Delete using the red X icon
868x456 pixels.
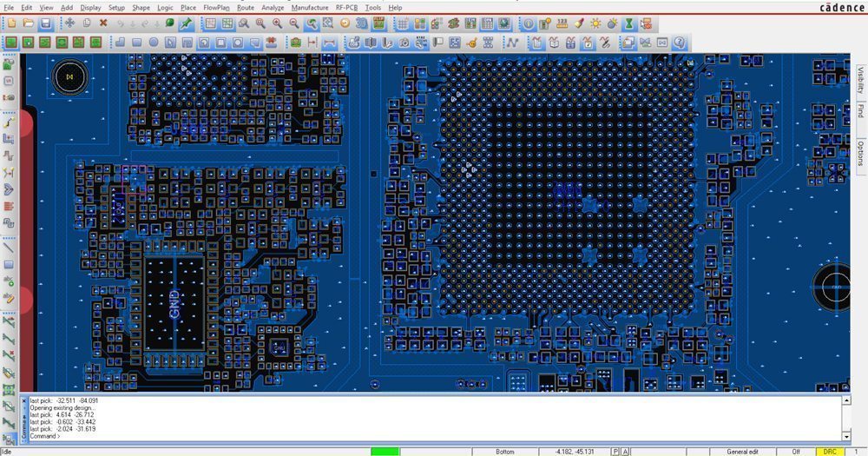point(103,23)
